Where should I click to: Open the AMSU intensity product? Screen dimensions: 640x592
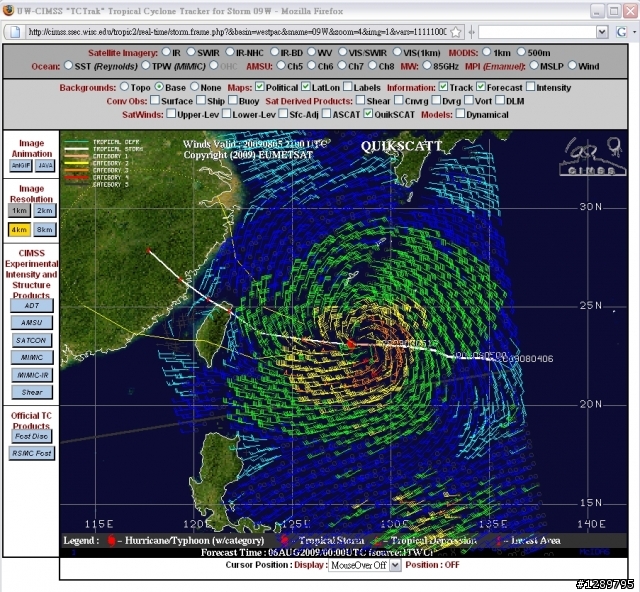pos(31,323)
